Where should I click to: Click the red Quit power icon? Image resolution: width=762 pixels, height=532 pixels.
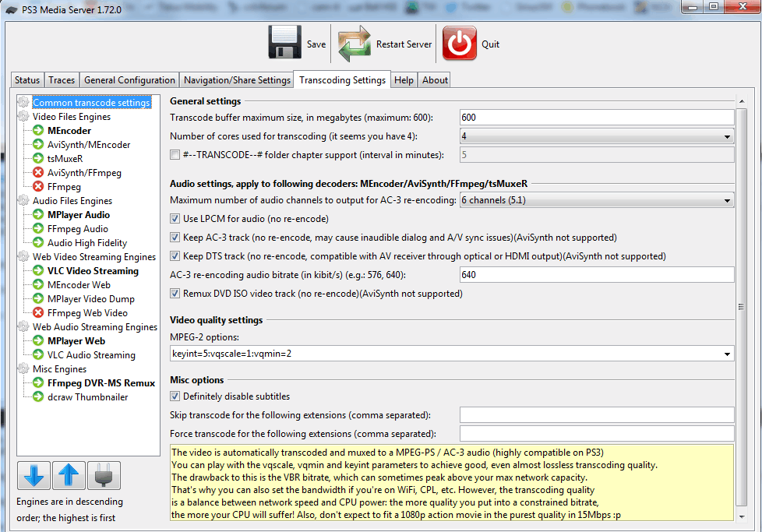(x=459, y=44)
